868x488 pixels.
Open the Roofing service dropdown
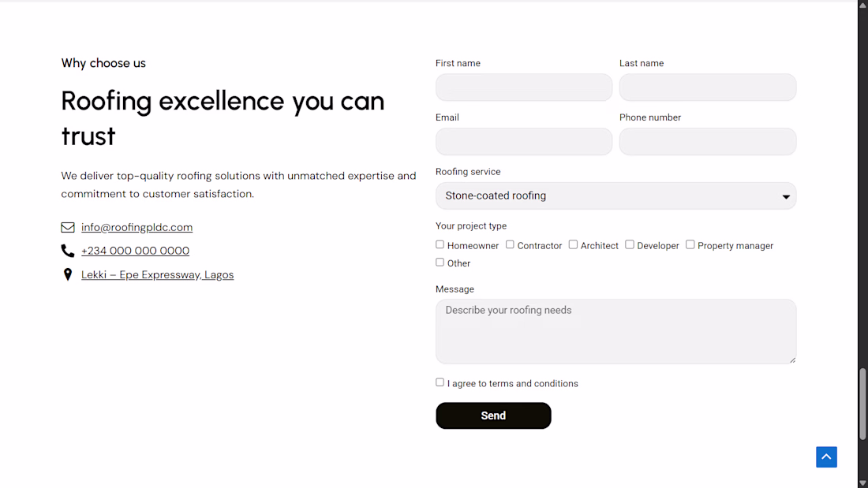coord(615,196)
